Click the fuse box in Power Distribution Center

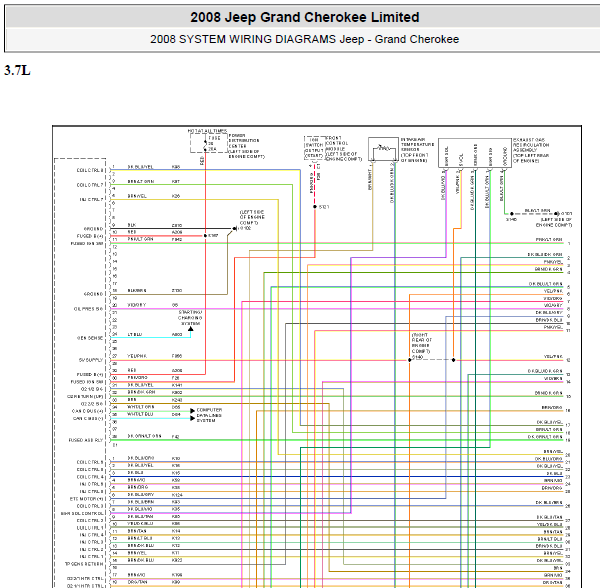(209, 143)
